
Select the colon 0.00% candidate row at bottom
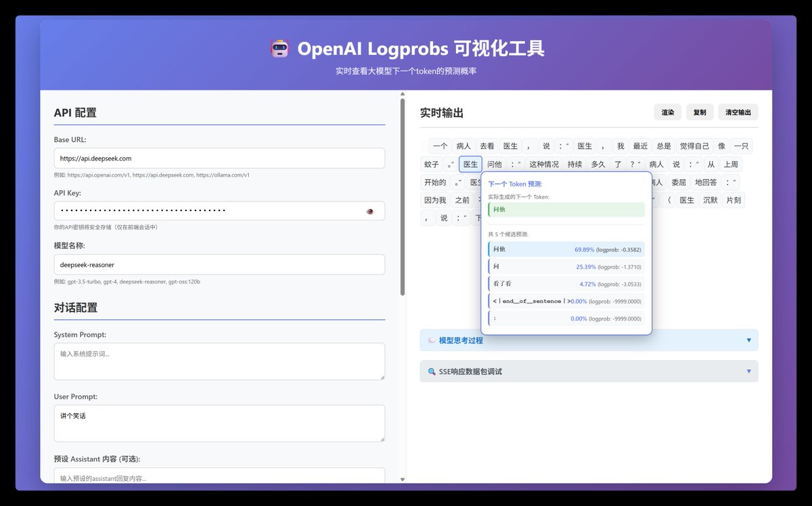(566, 319)
